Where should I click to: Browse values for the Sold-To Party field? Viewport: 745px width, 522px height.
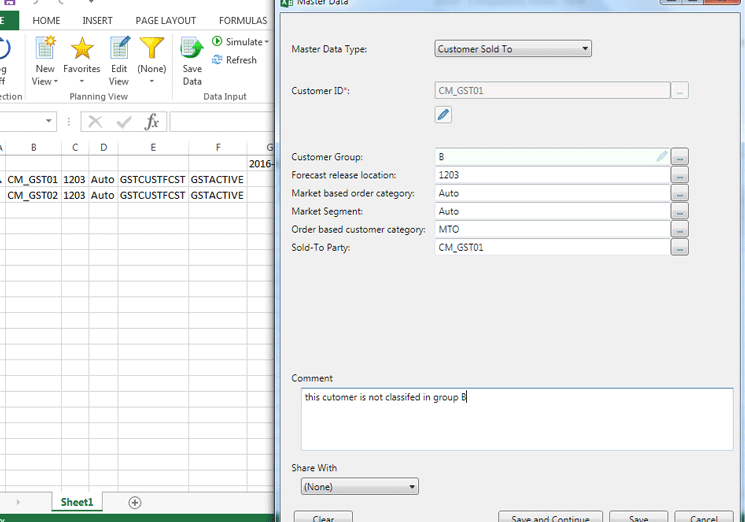coord(679,247)
